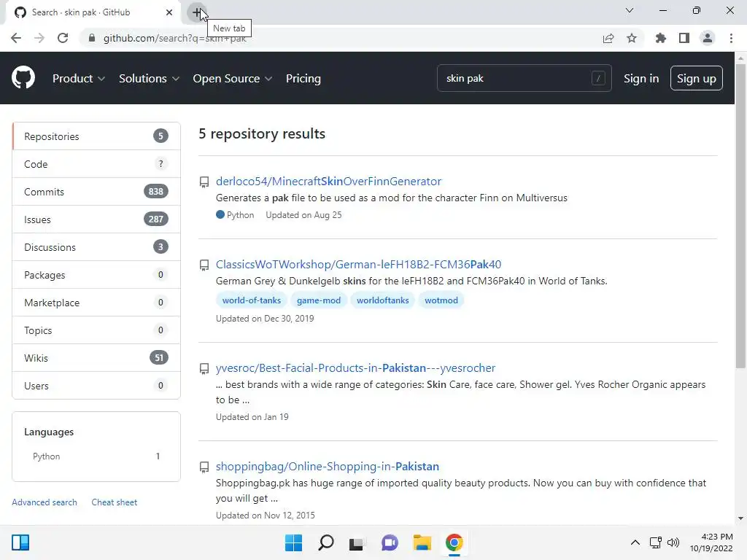Open Chrome side panel icon

pos(684,38)
